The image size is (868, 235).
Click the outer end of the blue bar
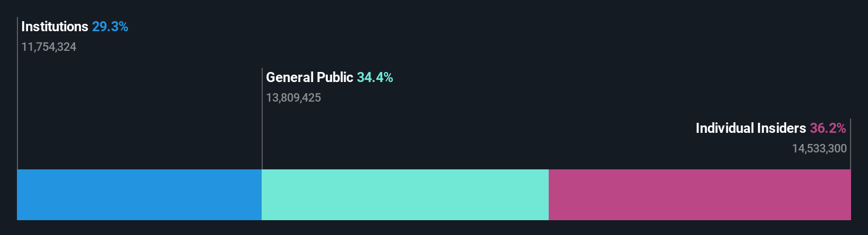click(x=18, y=195)
